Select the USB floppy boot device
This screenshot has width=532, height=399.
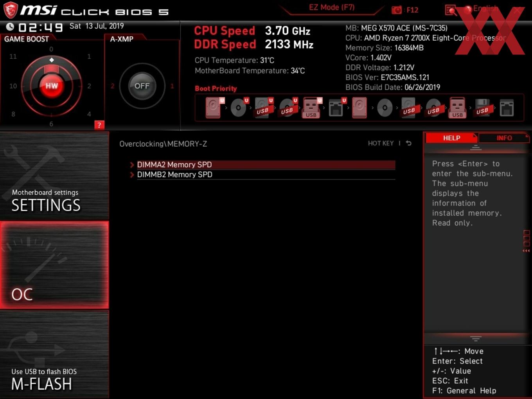(x=482, y=108)
